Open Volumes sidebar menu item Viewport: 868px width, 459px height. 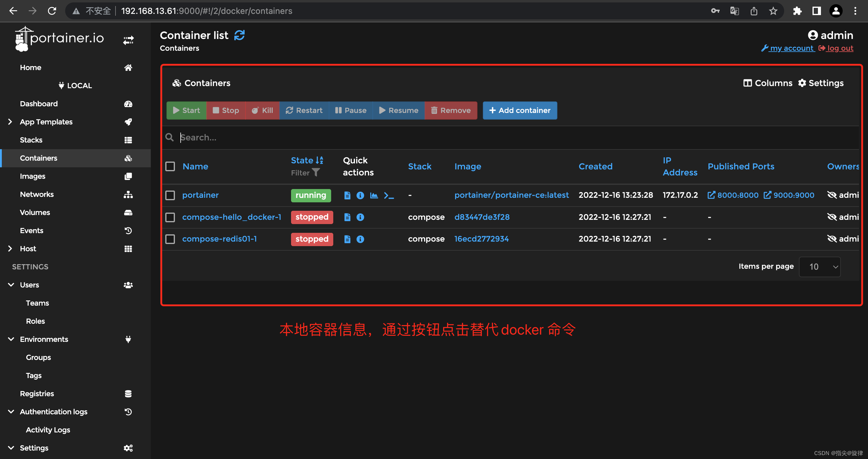click(x=35, y=213)
